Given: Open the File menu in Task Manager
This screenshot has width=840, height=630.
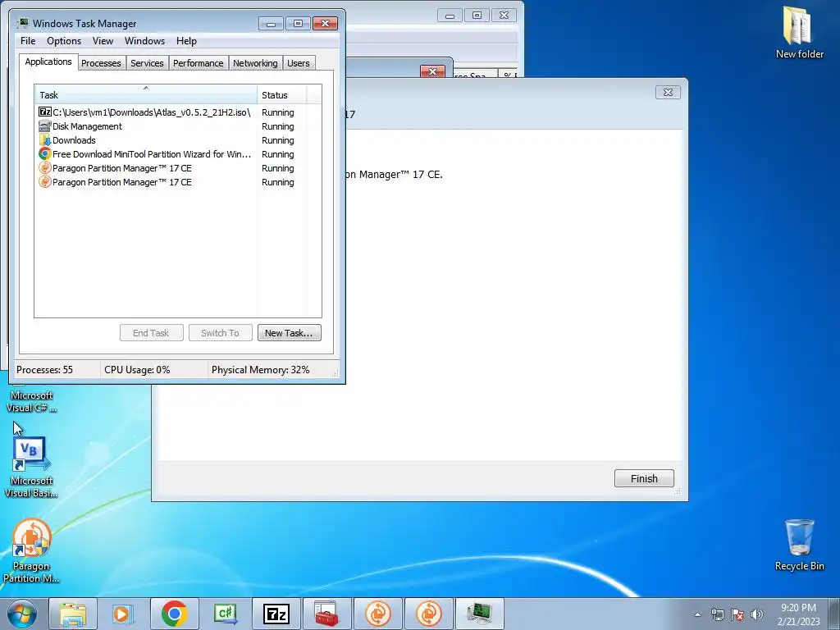Looking at the screenshot, I should pos(28,41).
